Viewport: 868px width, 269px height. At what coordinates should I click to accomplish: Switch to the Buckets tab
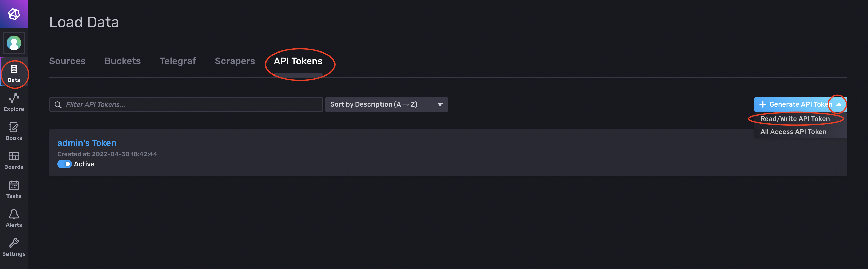[x=123, y=61]
